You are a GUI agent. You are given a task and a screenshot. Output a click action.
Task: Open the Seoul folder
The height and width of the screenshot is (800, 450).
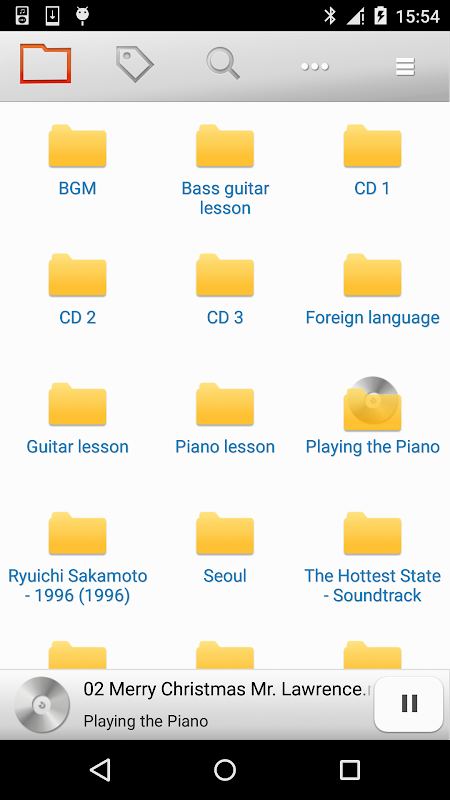tap(225, 547)
